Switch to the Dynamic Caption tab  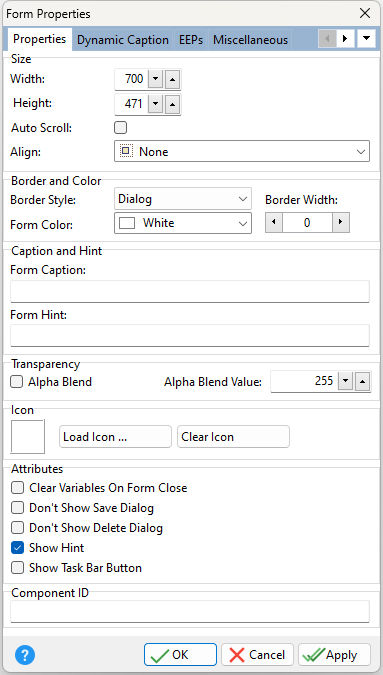(x=123, y=40)
